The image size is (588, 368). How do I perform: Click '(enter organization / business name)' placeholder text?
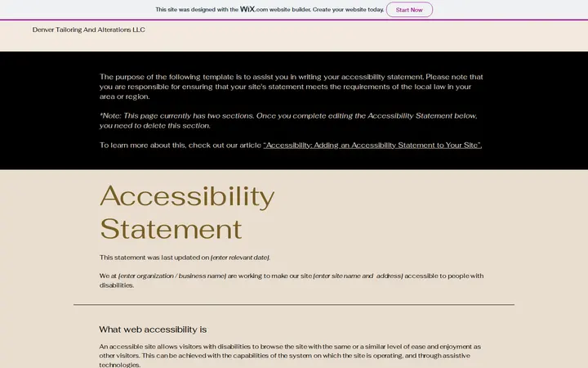click(x=172, y=276)
